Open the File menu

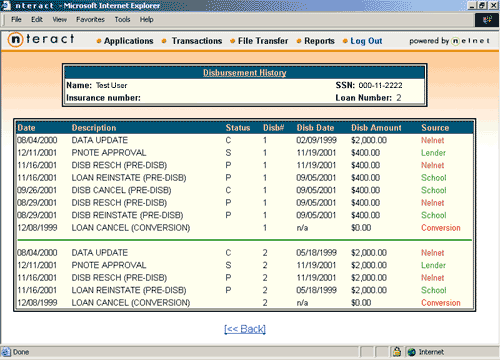click(16, 19)
